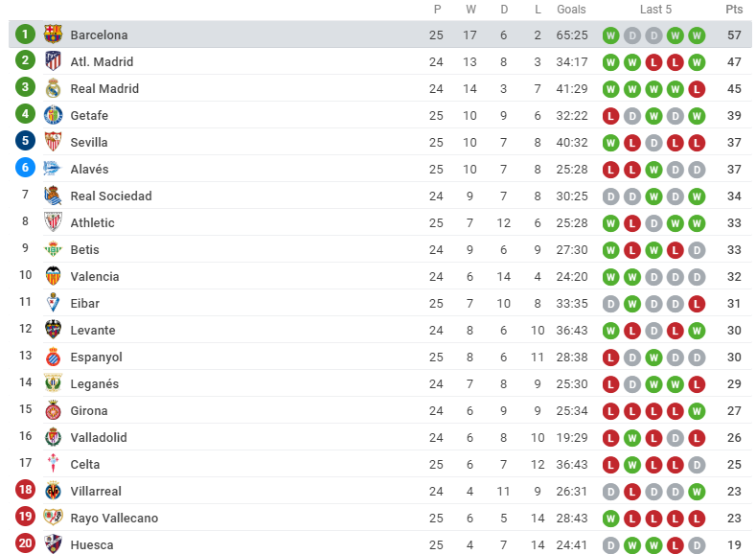The height and width of the screenshot is (554, 756).
Task: Open the Real Sociedad team link
Action: point(111,196)
